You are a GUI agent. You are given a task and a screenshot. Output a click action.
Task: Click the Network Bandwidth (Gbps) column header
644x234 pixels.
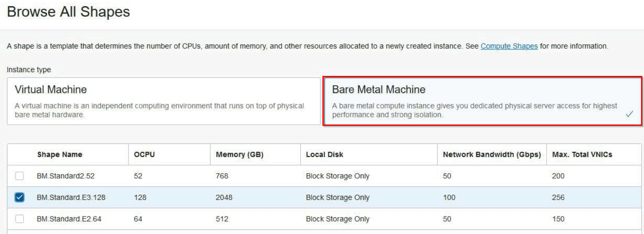[x=491, y=155]
